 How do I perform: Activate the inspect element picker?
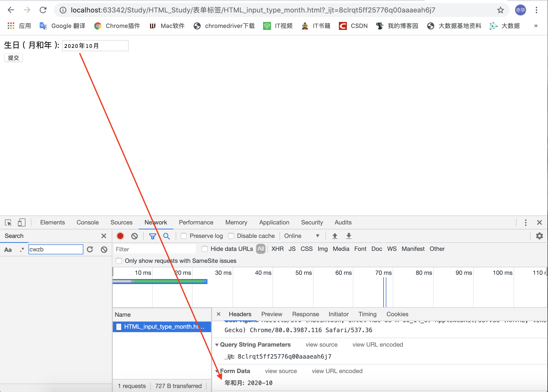point(8,222)
